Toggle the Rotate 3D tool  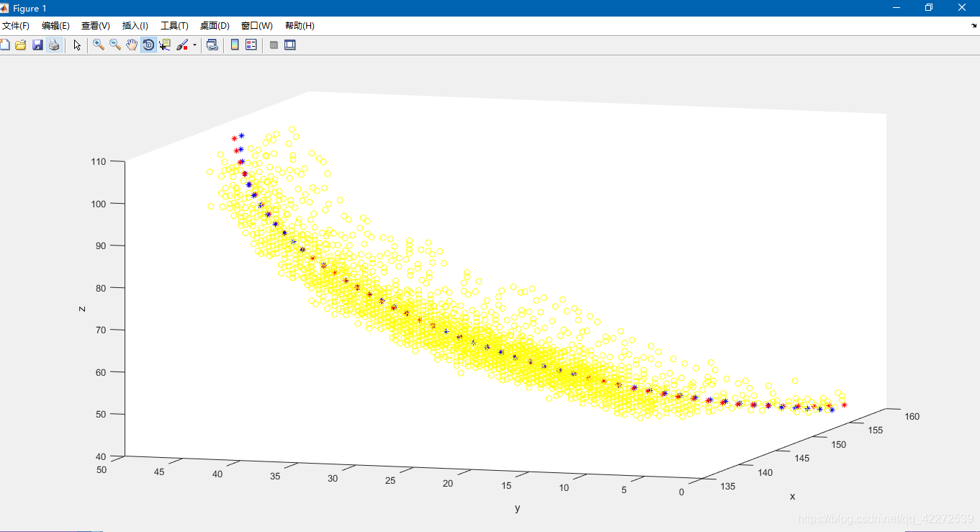pyautogui.click(x=148, y=45)
